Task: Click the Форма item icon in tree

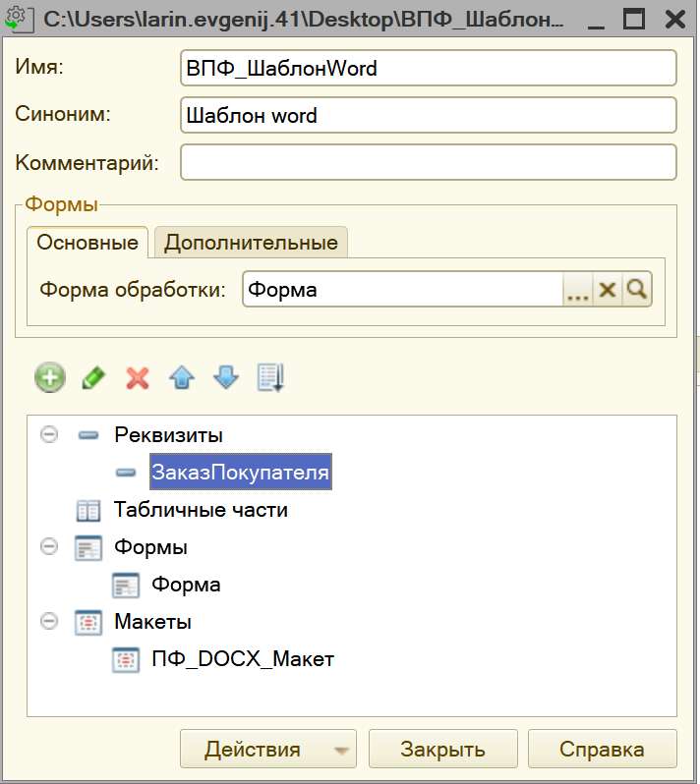Action: click(x=126, y=585)
